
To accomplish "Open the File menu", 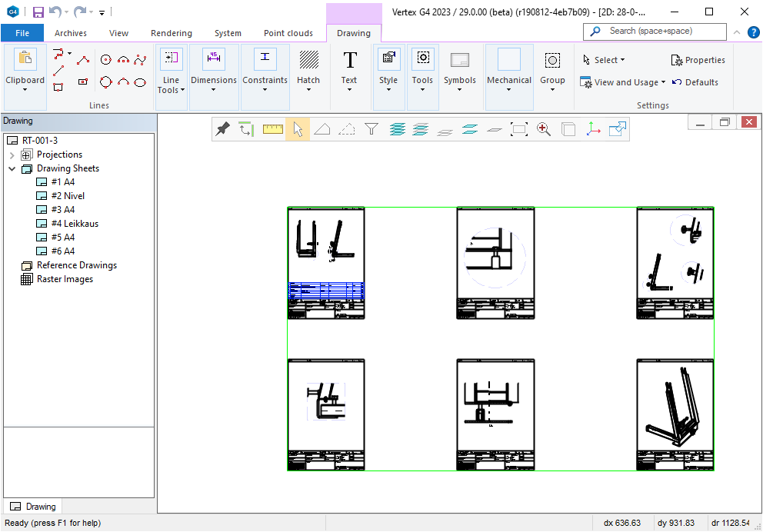I will 22,33.
